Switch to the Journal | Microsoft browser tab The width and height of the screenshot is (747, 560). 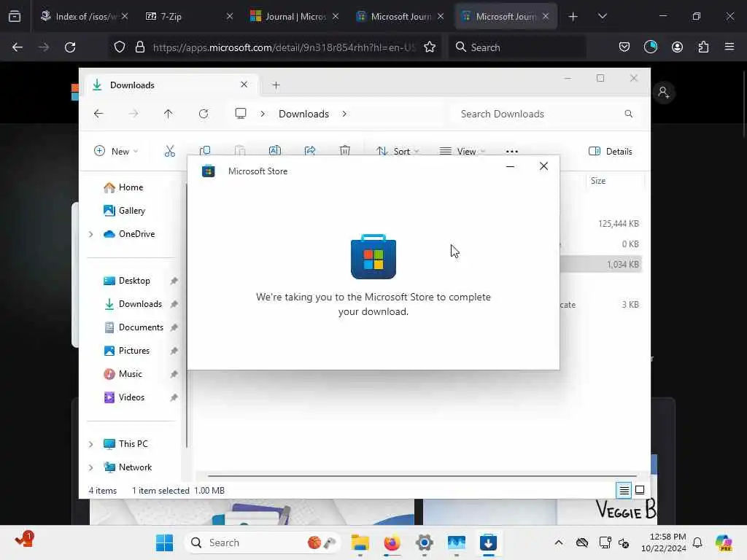click(x=293, y=16)
